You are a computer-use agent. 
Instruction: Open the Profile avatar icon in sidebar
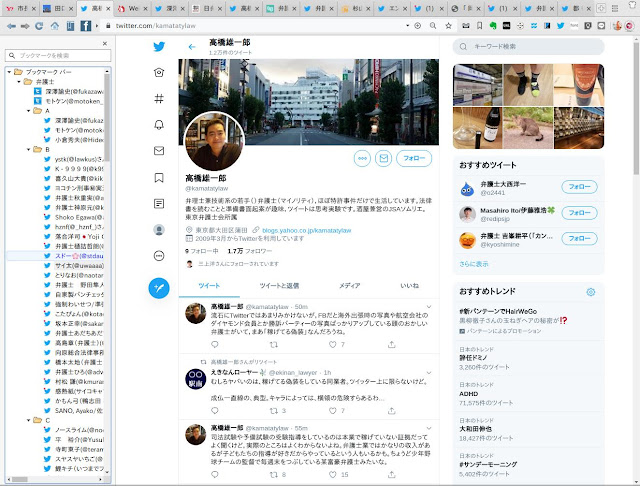159,230
